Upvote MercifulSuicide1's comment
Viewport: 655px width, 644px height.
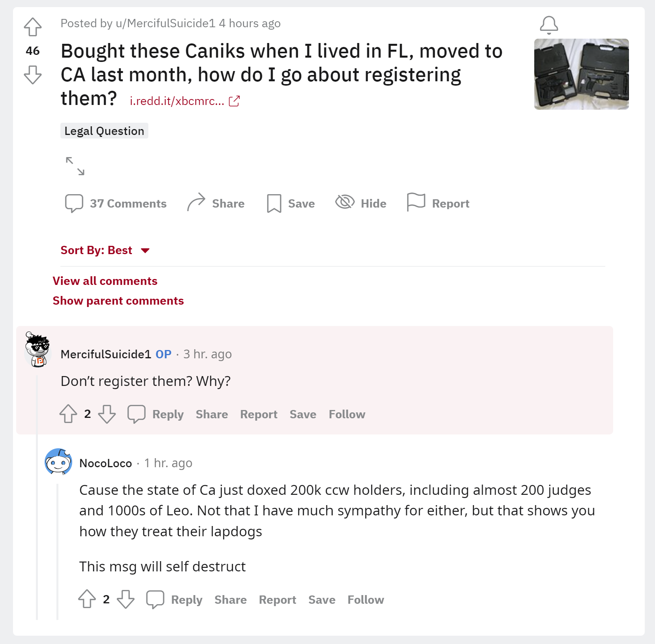[68, 414]
